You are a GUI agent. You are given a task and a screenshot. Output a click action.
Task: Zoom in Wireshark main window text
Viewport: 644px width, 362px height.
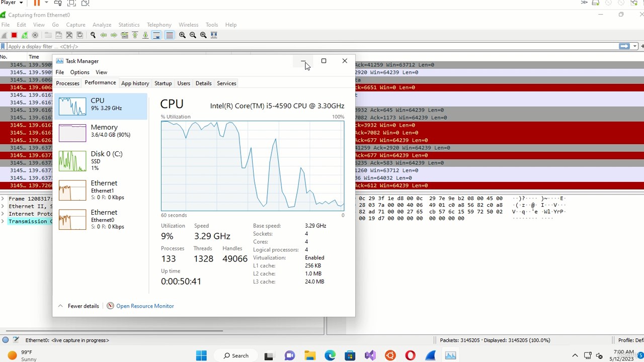tap(182, 35)
